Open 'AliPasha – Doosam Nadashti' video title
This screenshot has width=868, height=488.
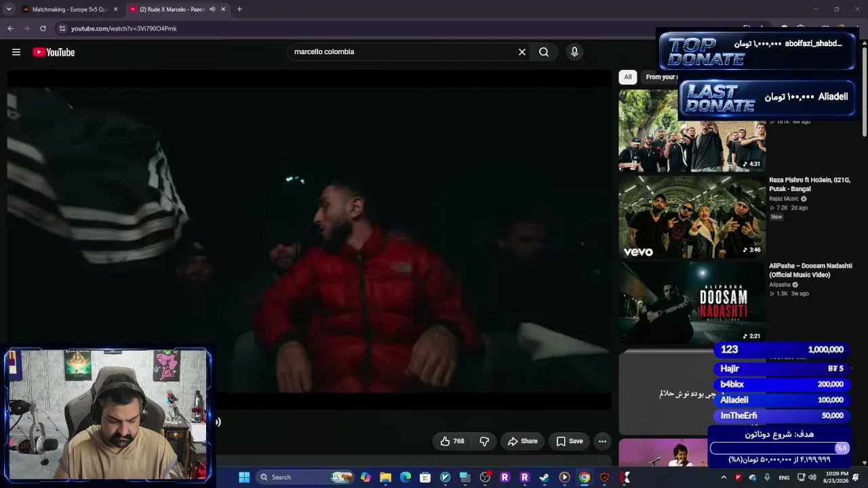[810, 270]
